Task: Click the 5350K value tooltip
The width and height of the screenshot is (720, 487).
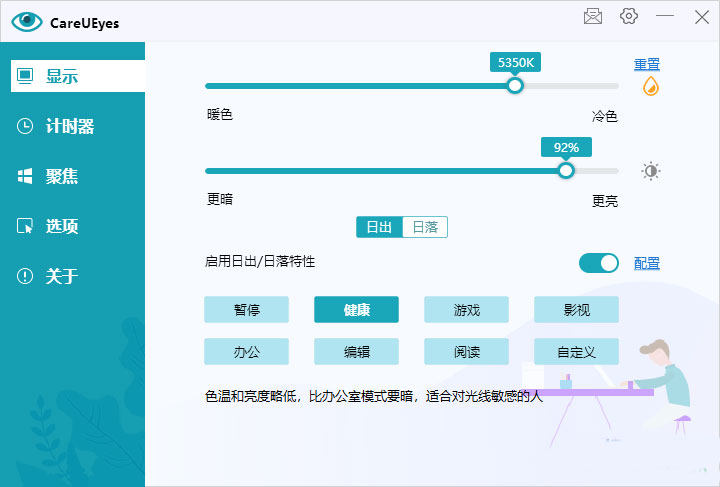Action: click(515, 62)
